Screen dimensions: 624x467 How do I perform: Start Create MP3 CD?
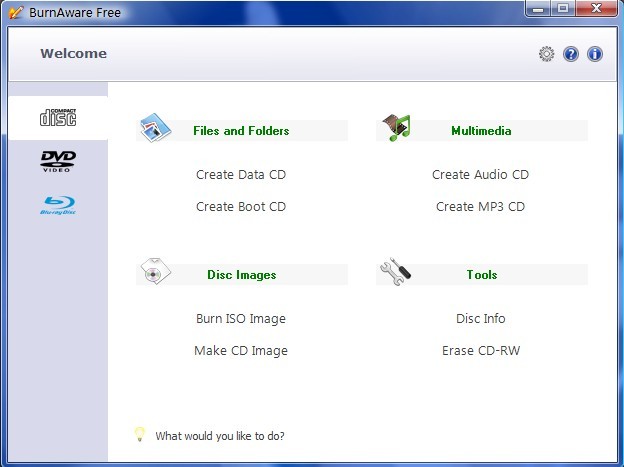pyautogui.click(x=480, y=207)
